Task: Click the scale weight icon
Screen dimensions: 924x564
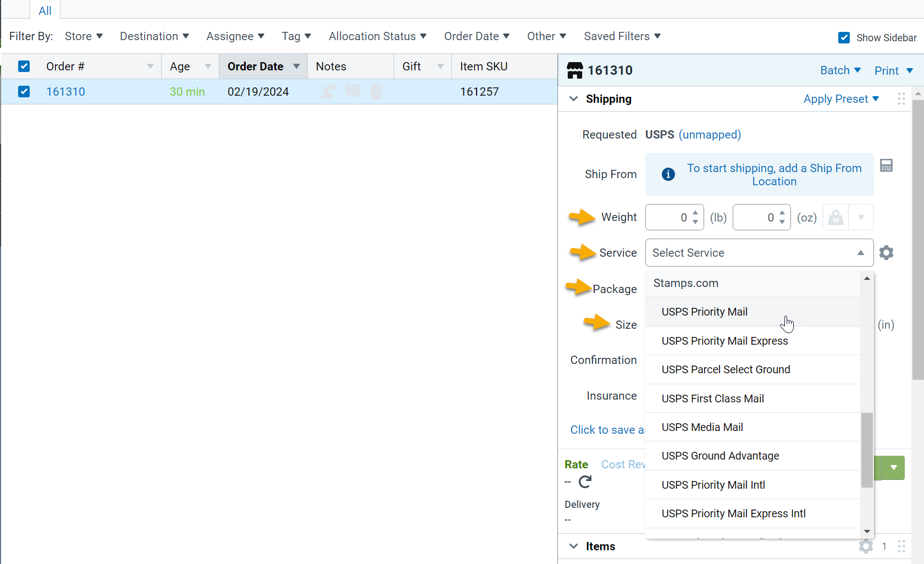Action: click(x=836, y=218)
